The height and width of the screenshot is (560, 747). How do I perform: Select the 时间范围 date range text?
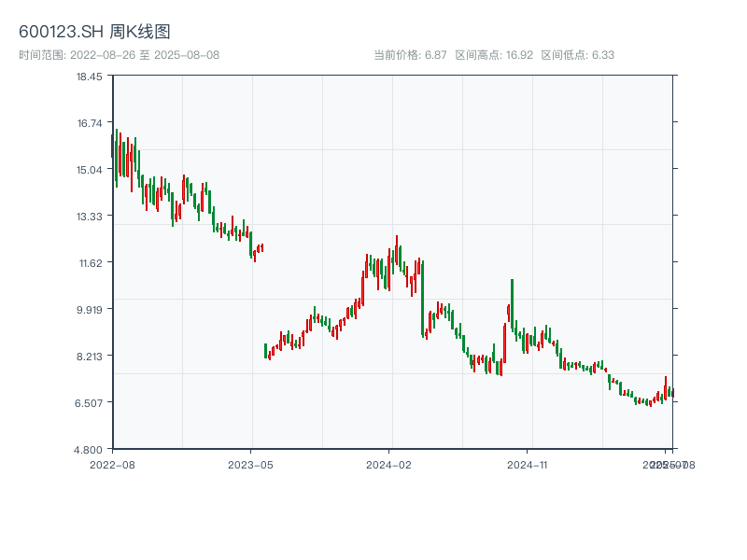[119, 55]
